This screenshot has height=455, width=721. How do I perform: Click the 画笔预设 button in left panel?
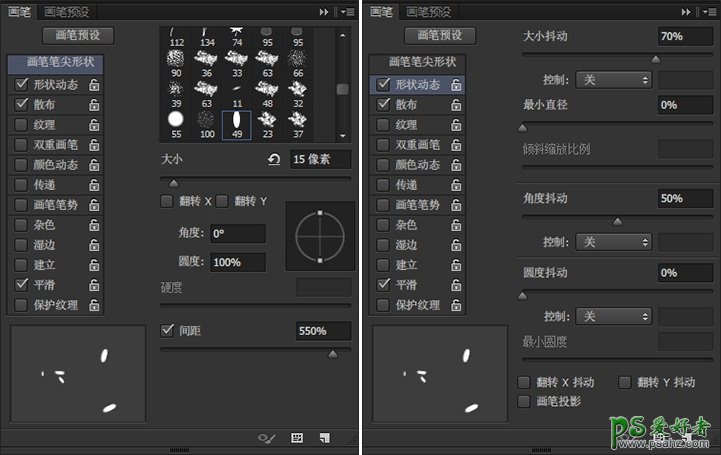pyautogui.click(x=78, y=35)
